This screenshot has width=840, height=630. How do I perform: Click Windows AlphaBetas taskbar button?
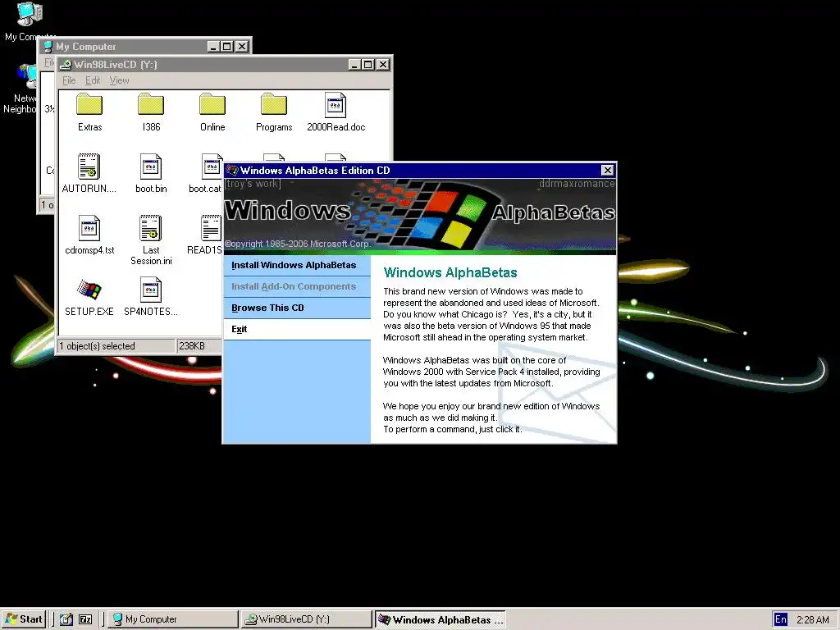click(x=440, y=619)
